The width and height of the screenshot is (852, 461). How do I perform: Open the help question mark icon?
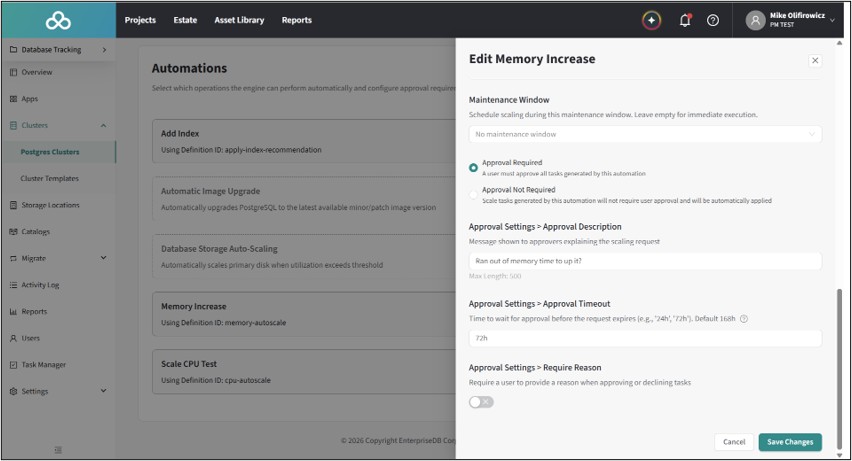(x=713, y=21)
